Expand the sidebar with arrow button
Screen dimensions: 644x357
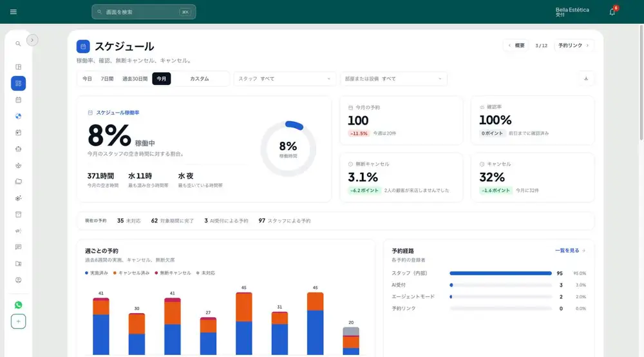[x=32, y=40]
